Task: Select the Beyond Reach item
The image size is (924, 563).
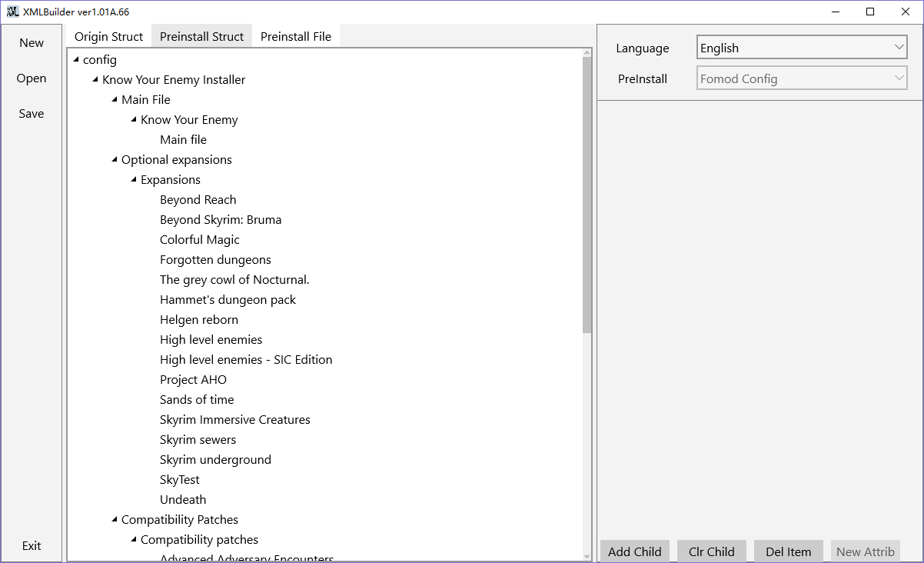Action: (x=198, y=200)
